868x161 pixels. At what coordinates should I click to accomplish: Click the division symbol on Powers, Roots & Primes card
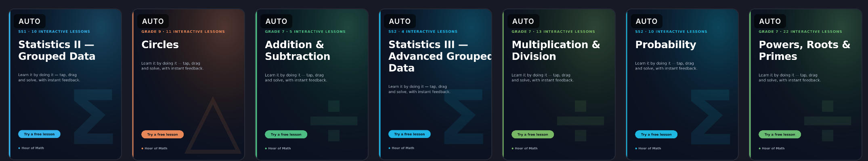tap(828, 121)
